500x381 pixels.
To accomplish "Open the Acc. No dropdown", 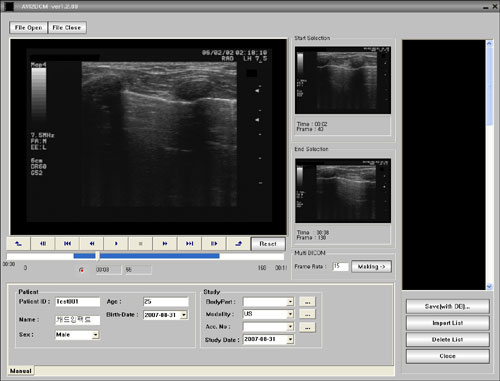I will [x=290, y=327].
